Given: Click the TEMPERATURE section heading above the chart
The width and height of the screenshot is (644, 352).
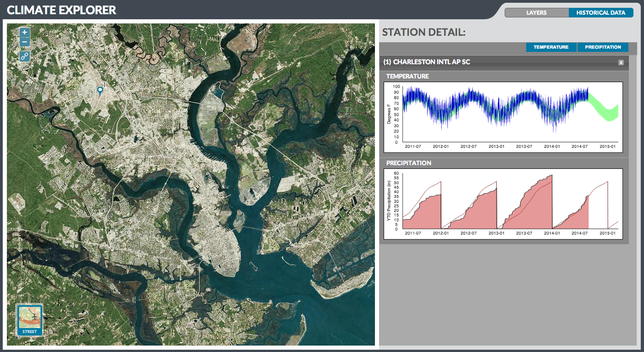Looking at the screenshot, I should 407,76.
